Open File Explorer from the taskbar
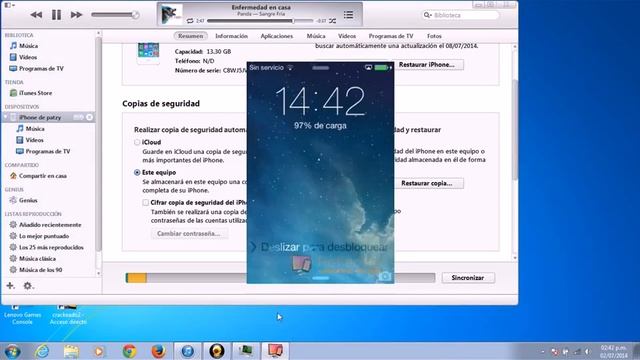 tap(71, 351)
